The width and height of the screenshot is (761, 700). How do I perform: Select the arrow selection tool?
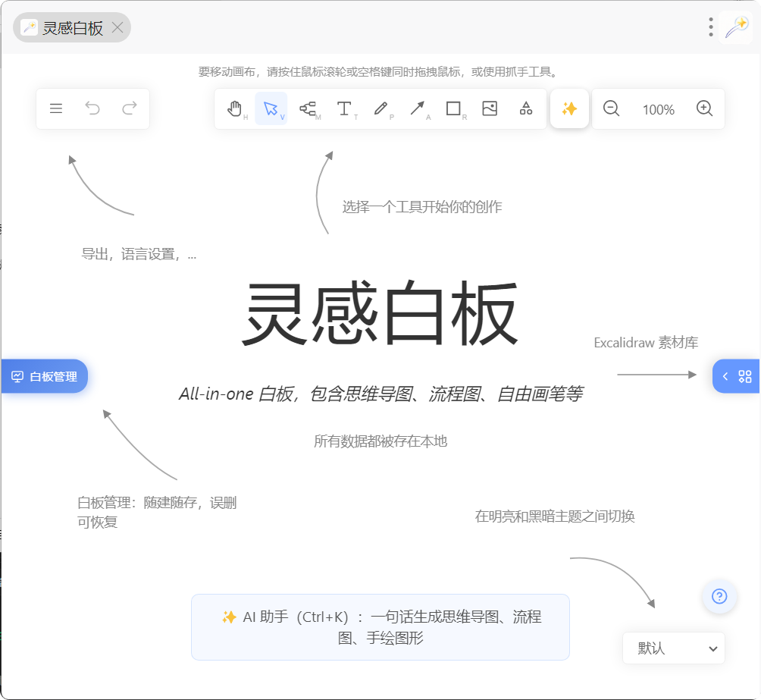pyautogui.click(x=271, y=108)
